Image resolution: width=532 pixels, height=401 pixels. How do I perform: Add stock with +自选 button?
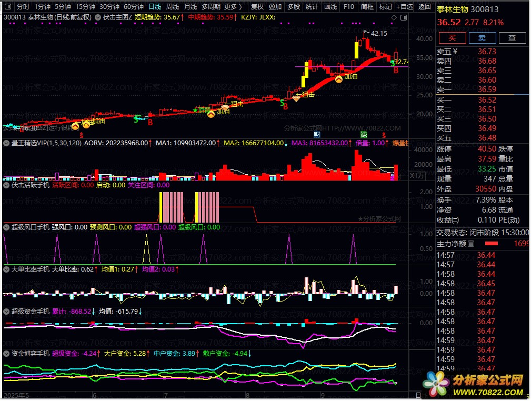(x=405, y=6)
